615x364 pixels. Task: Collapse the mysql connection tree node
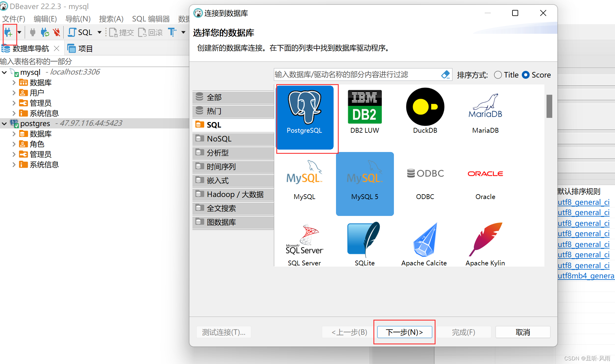pos(5,72)
